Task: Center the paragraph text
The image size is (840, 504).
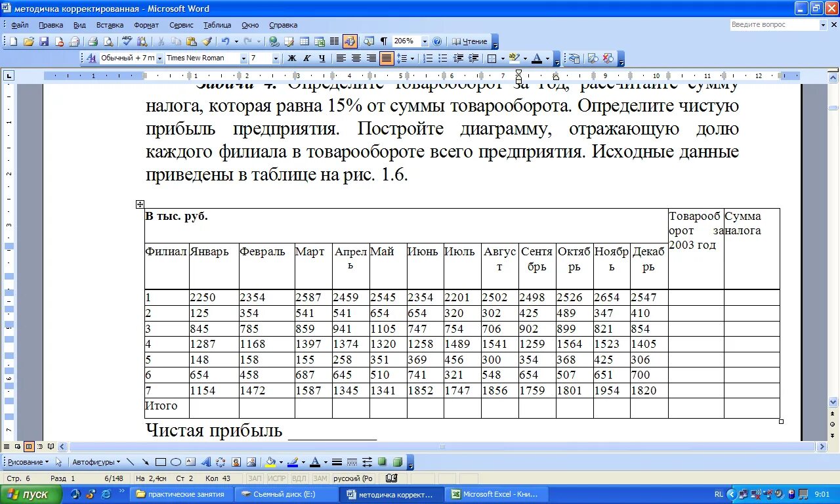Action: click(x=356, y=58)
